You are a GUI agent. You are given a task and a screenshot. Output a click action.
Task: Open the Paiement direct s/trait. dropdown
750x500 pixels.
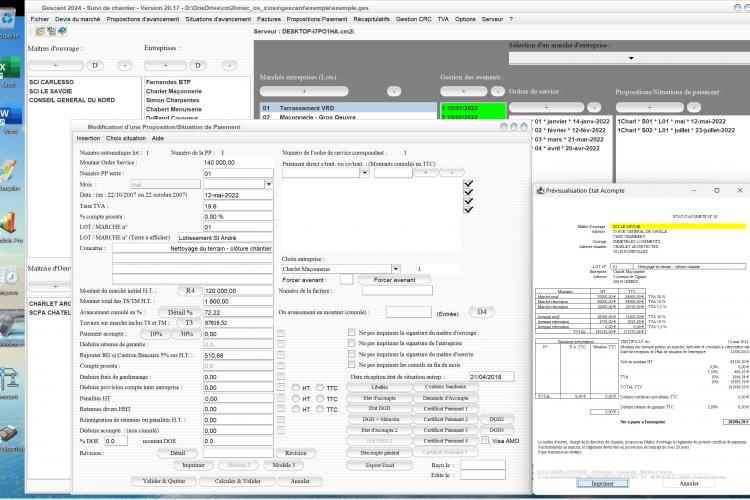click(x=364, y=173)
